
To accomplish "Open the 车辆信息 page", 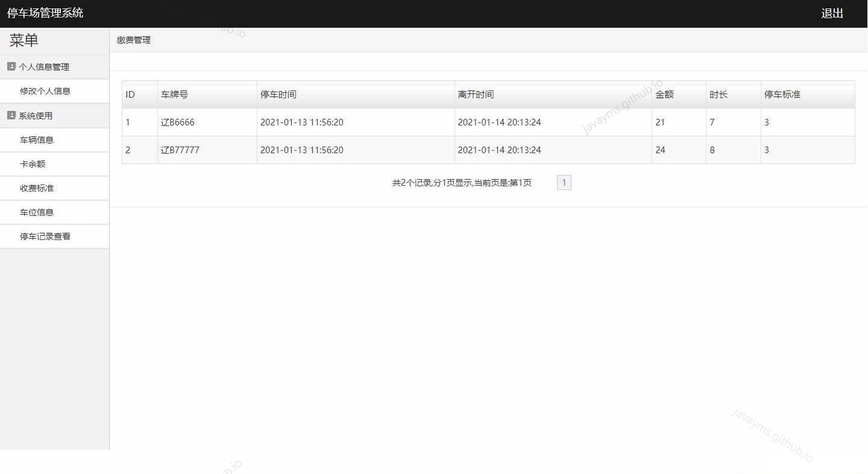I will (36, 139).
